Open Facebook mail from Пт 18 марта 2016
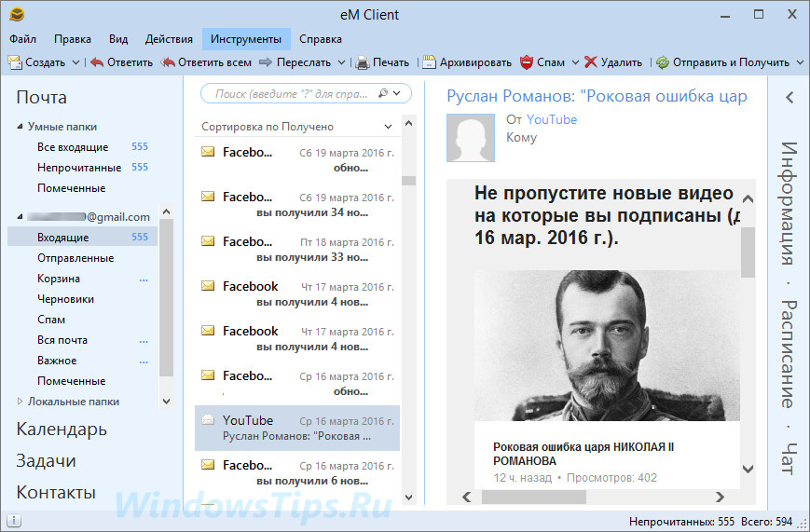The height and width of the screenshot is (532, 810). (x=297, y=249)
